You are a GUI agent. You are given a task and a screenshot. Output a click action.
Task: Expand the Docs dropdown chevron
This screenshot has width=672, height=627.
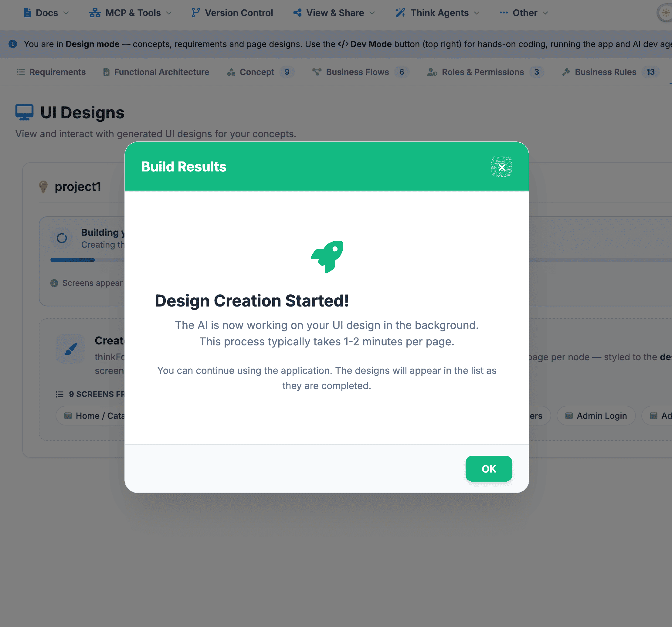66,13
